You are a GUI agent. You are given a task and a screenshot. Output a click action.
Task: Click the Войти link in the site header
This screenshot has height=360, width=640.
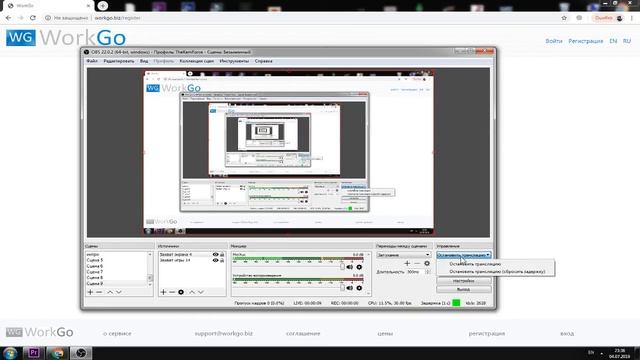[554, 41]
